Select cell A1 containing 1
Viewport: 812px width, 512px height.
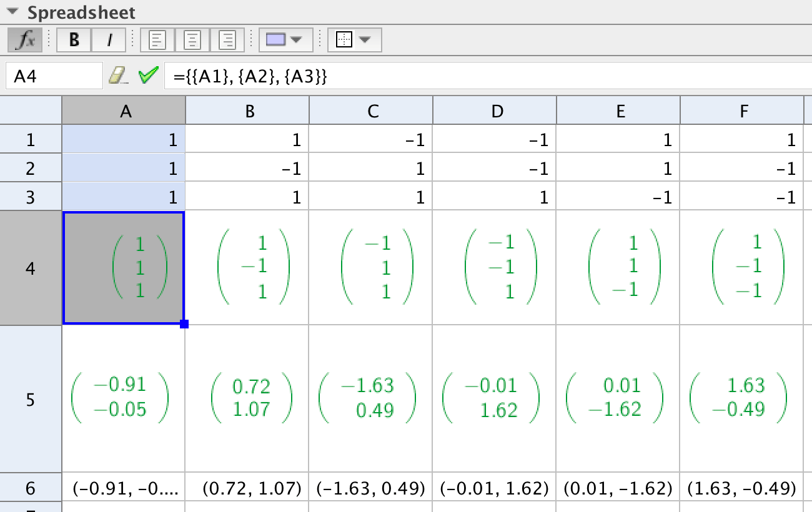coord(124,139)
